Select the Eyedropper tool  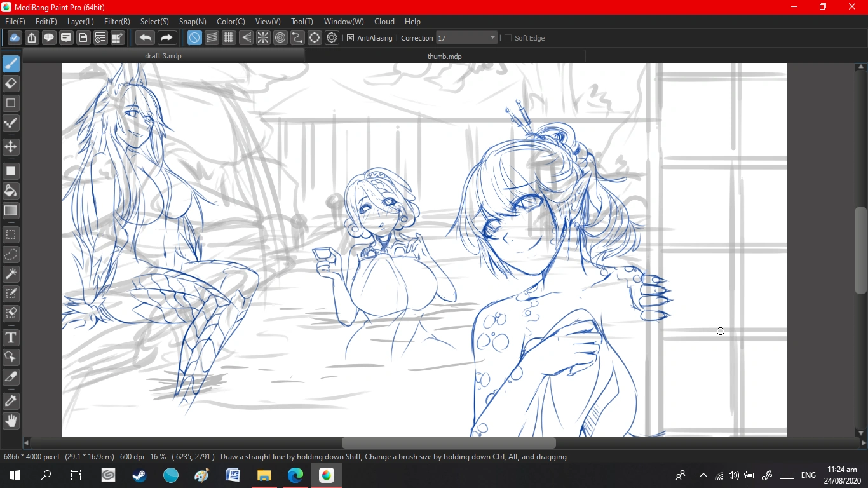11,401
